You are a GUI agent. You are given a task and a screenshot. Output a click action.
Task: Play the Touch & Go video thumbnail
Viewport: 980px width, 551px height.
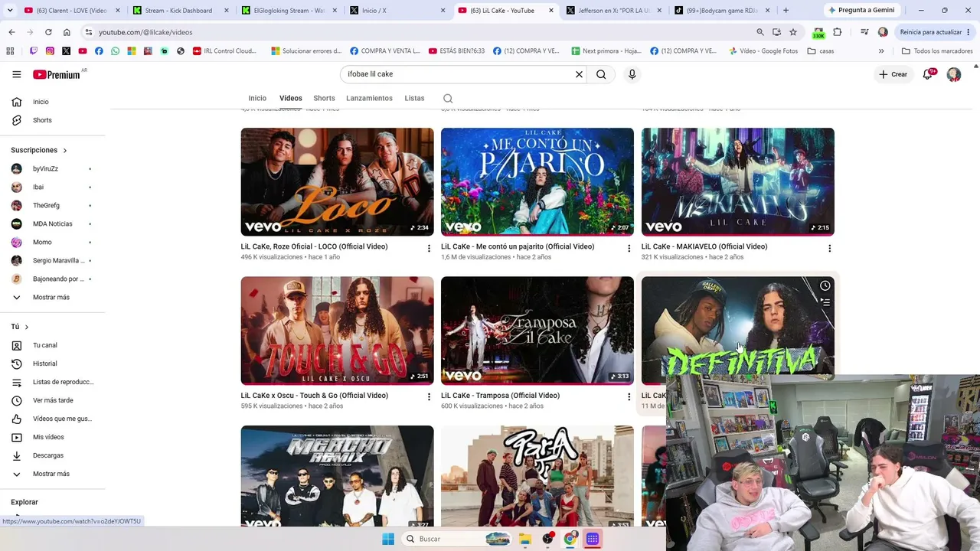pos(337,331)
